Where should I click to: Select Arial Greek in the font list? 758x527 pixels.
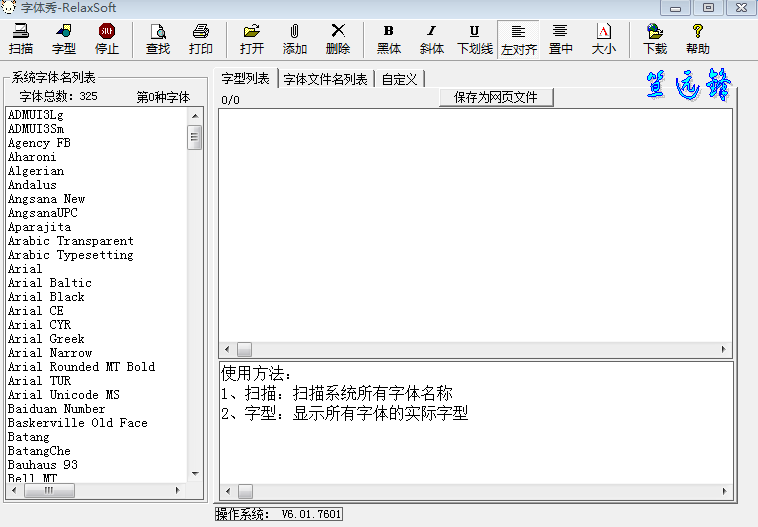pyautogui.click(x=46, y=339)
